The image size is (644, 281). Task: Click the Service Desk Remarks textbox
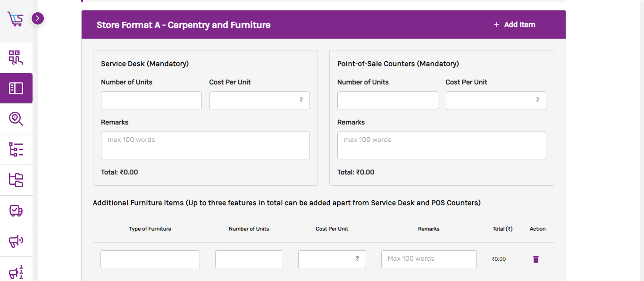tap(205, 145)
